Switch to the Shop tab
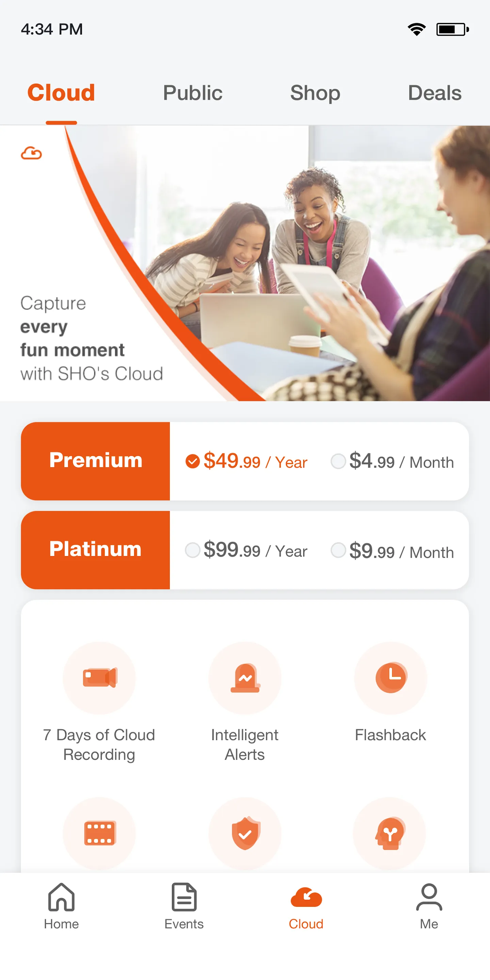Image resolution: width=490 pixels, height=980 pixels. 315,93
